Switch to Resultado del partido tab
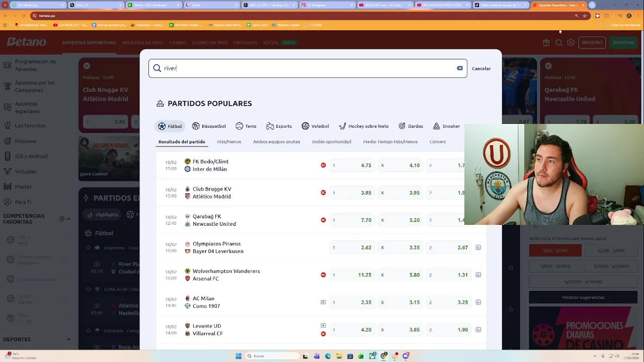Screen dimensions: 644x362 pyautogui.click(x=182, y=142)
